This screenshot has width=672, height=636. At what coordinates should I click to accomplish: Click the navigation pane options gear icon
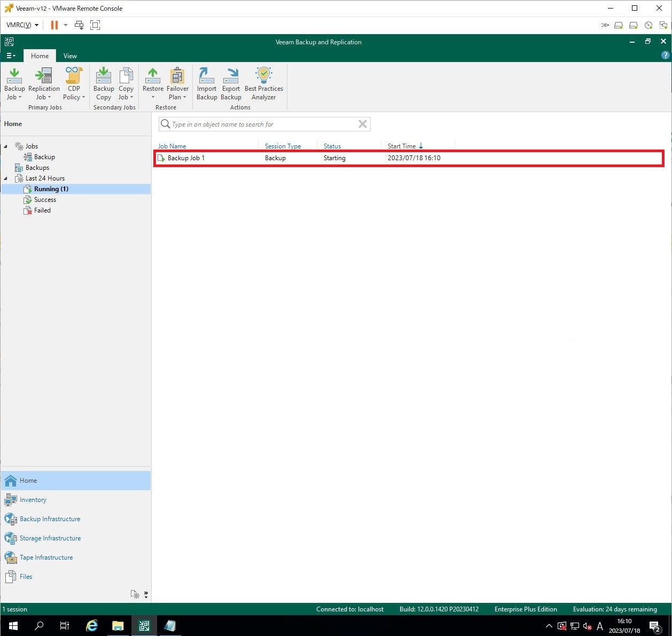coord(135,594)
